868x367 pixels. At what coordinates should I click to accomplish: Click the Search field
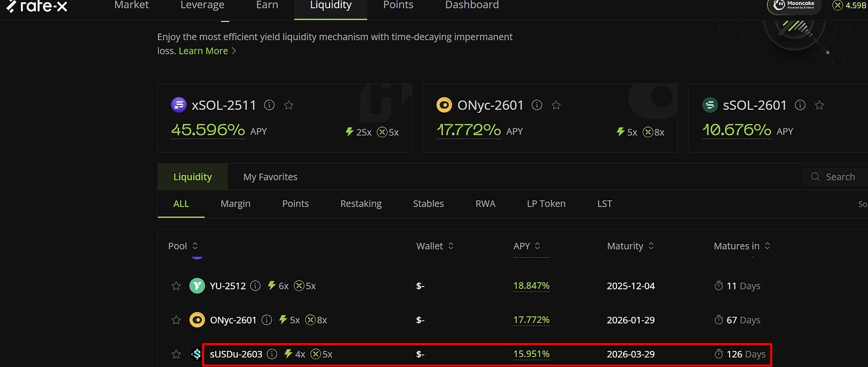click(x=835, y=177)
